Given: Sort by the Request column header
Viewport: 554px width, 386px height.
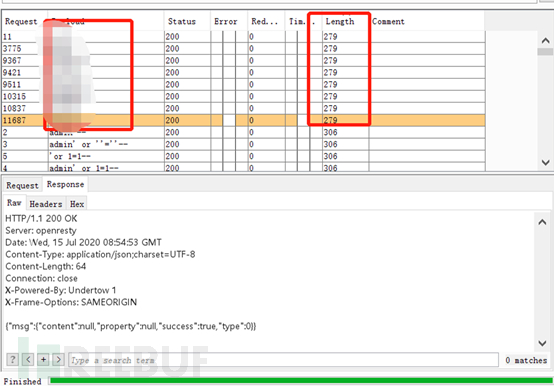Looking at the screenshot, I should tap(24, 21).
